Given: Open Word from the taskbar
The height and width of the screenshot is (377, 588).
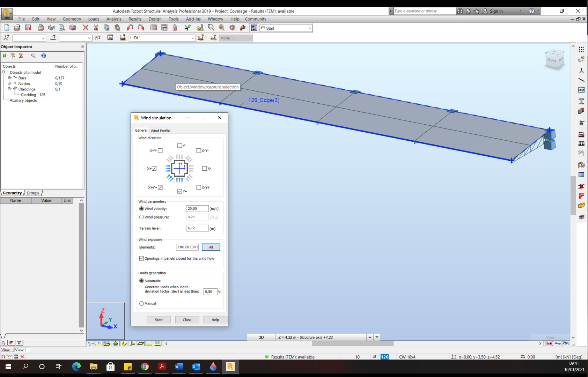Looking at the screenshot, I should [179, 367].
